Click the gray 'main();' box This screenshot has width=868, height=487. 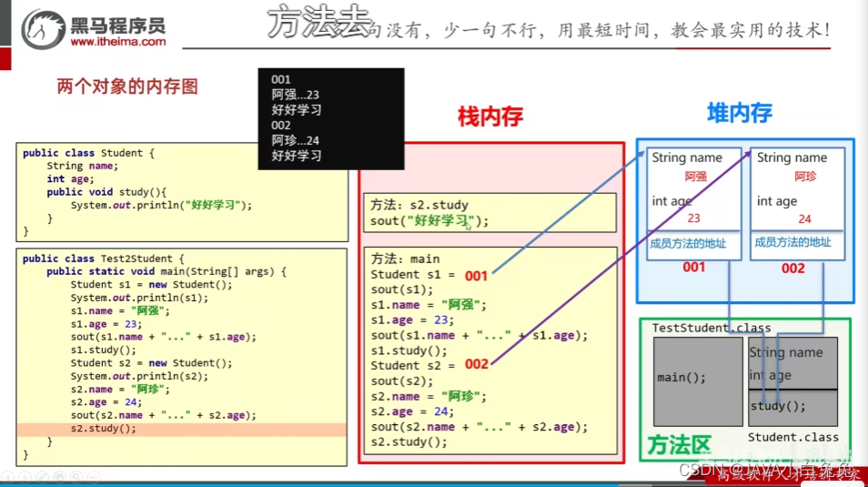pos(698,381)
